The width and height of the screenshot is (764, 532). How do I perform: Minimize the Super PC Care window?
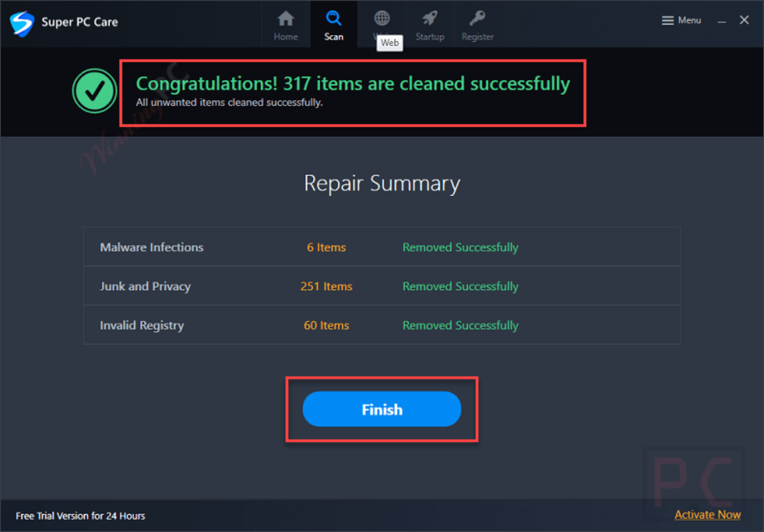click(x=722, y=21)
